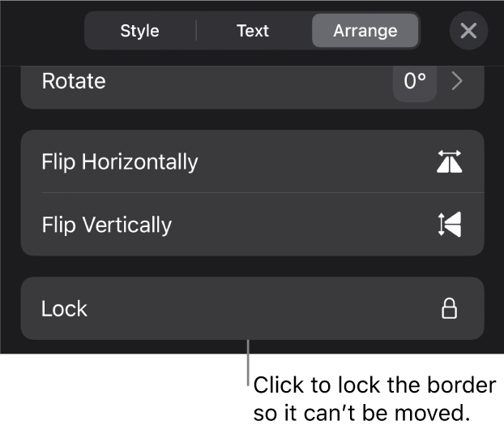This screenshot has height=434, width=504.
Task: Click the triangle icon with vertical arrow
Action: (449, 224)
